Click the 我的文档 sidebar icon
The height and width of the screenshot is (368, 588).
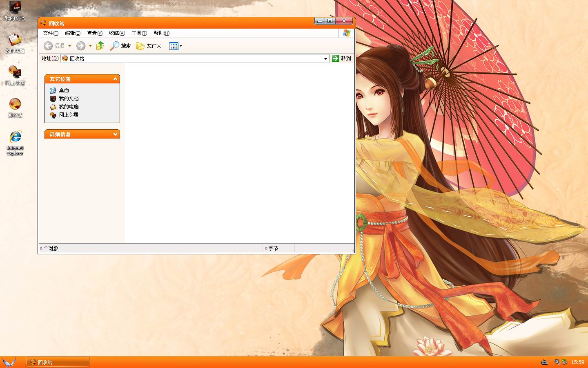pos(53,99)
